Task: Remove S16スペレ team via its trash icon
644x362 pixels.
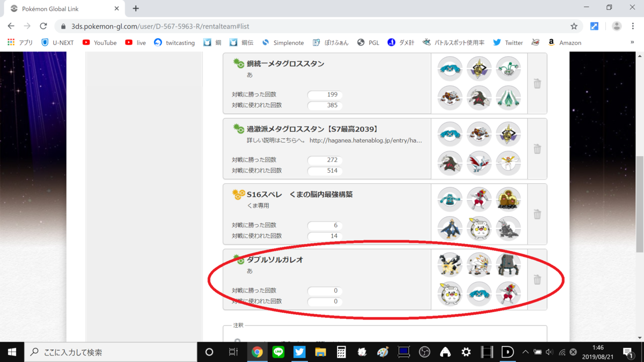Action: tap(537, 215)
